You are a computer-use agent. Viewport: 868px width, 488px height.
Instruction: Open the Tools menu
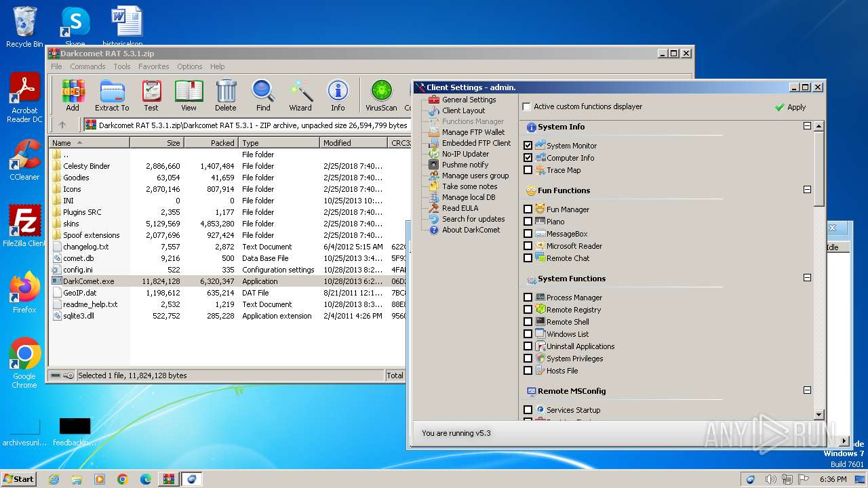pos(122,66)
